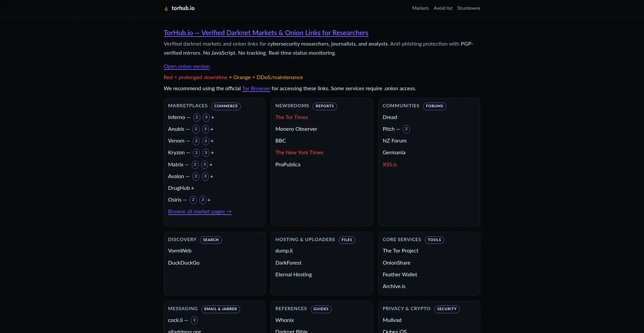Open the Dread forum link

(x=390, y=117)
